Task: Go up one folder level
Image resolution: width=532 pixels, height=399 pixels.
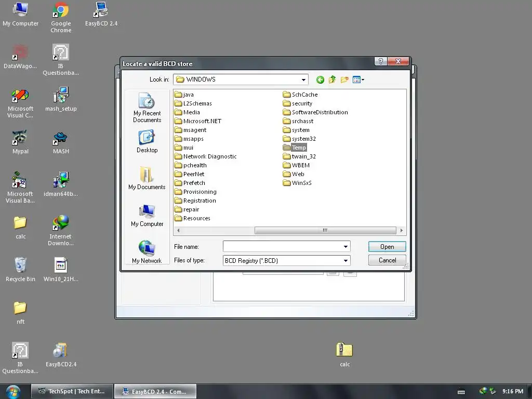Action: (332, 79)
